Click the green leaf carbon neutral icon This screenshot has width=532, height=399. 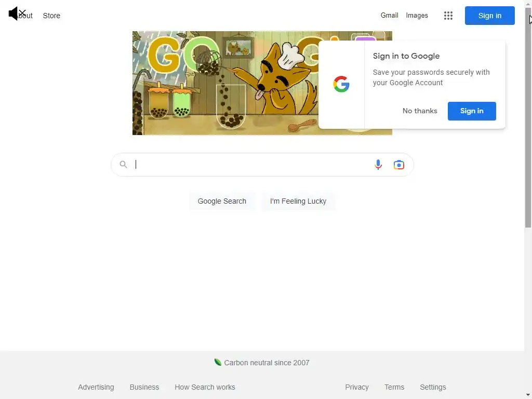[x=218, y=362]
